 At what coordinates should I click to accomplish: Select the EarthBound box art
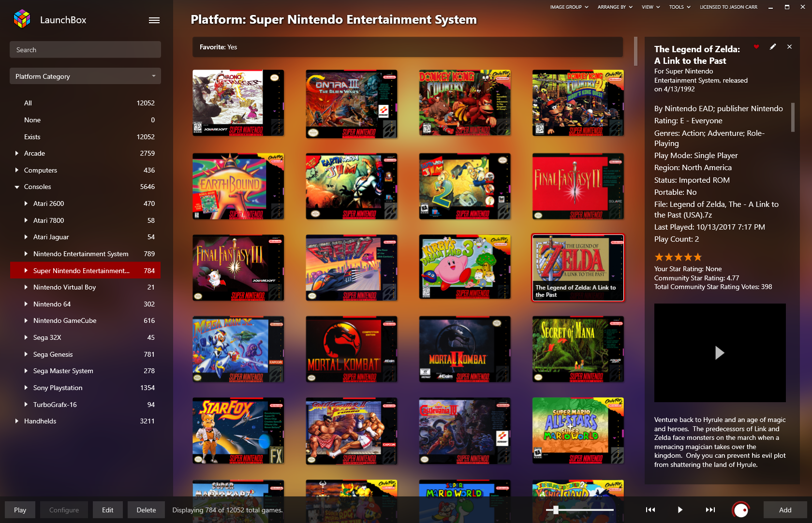click(x=238, y=186)
